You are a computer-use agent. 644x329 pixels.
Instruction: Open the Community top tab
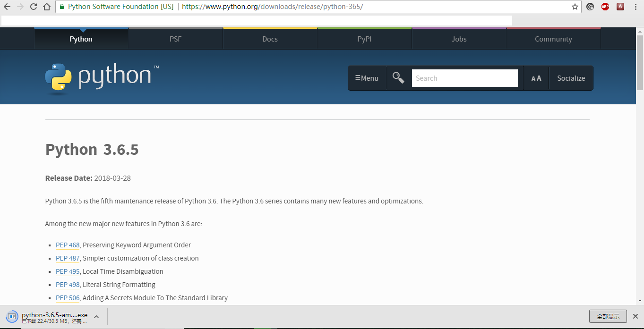[553, 39]
